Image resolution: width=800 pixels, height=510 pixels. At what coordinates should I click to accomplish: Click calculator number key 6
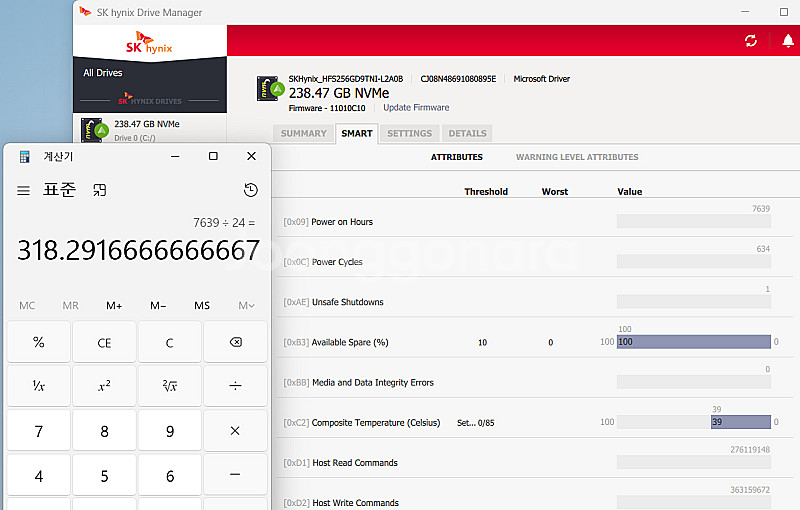coord(170,475)
